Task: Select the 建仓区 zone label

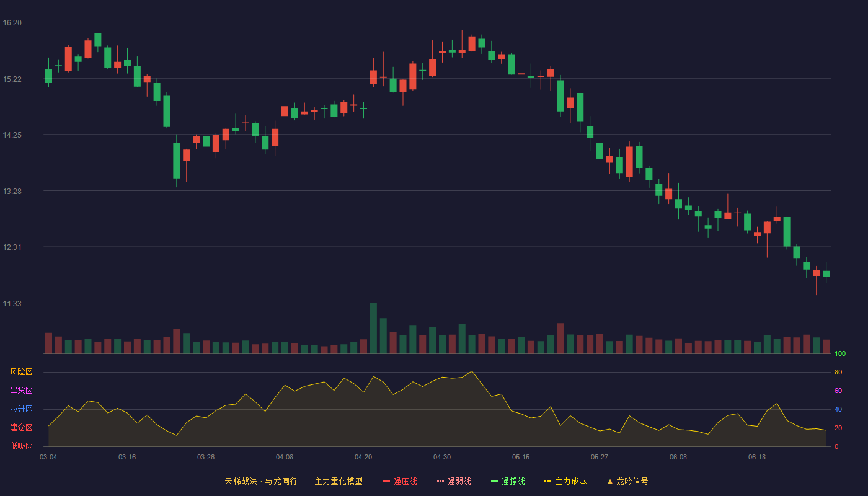Action: (x=21, y=428)
